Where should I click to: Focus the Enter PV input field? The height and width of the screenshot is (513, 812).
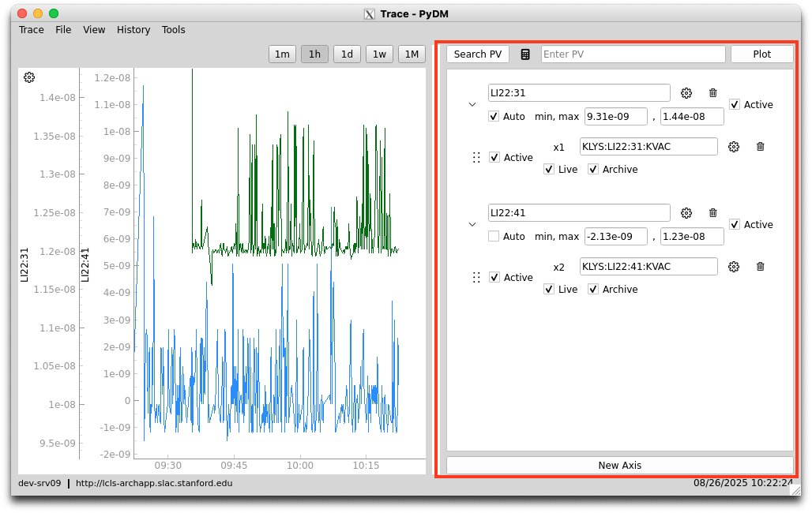633,54
